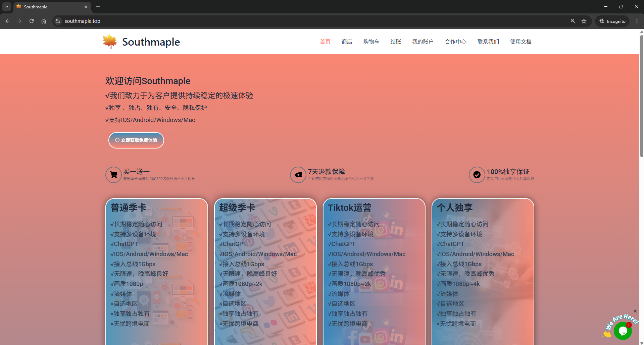Open the 商店 navigation menu
Screen dimensions: 644x345
pos(347,42)
